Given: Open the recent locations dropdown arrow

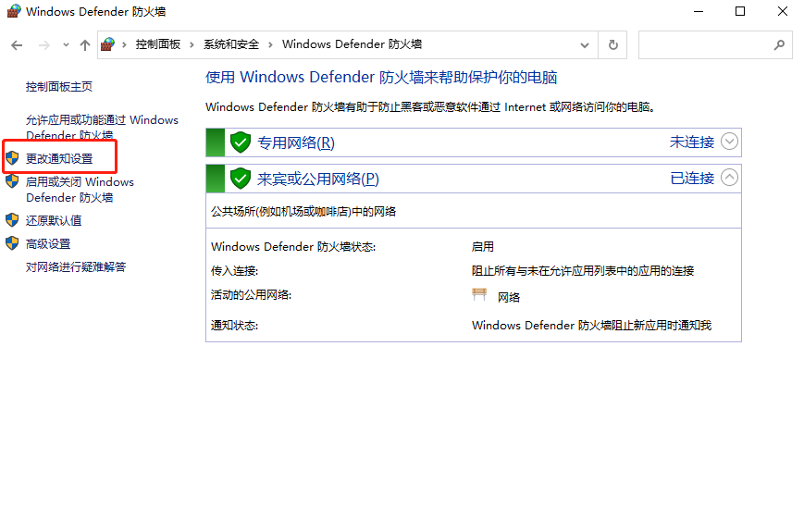Looking at the screenshot, I should 66,45.
